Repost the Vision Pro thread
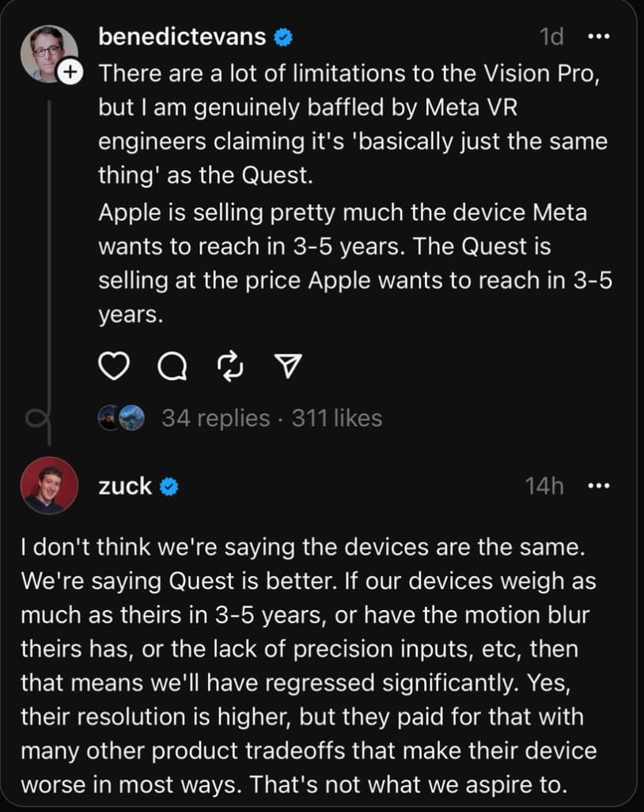 click(230, 365)
